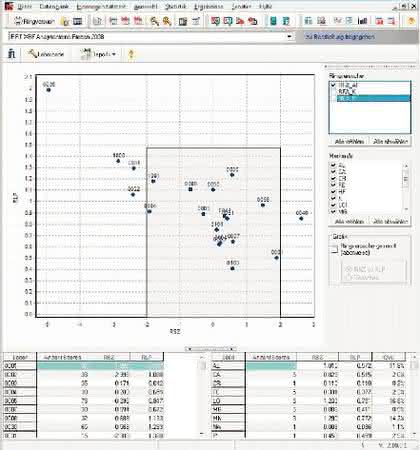Open the IFRT XRF ring test combo box arrow
420x450 pixels.
tap(289, 36)
